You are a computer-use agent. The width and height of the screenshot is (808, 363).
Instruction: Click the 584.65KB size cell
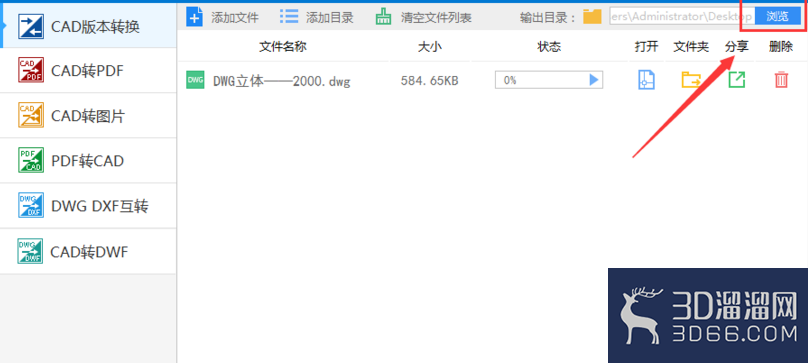(429, 80)
